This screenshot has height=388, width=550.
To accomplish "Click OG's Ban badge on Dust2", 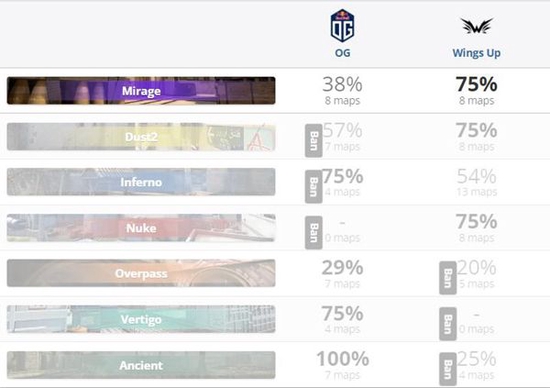I will point(314,140).
